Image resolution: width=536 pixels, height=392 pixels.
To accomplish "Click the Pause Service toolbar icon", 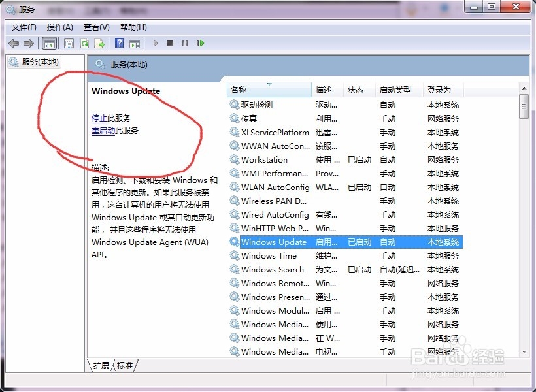I will (185, 43).
